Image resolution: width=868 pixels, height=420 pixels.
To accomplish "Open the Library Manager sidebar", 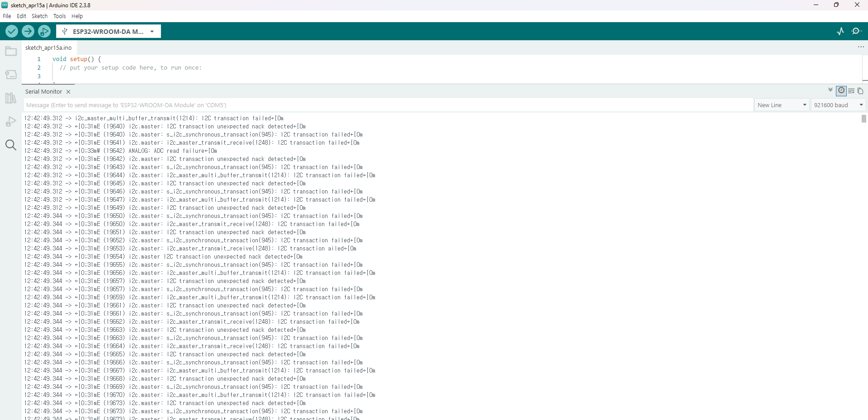I will (11, 98).
